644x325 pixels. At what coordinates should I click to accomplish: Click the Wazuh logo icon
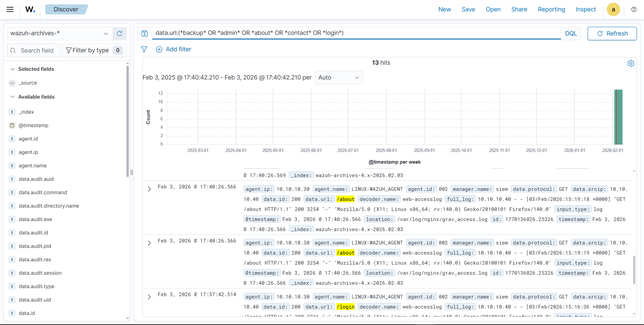[x=30, y=9]
